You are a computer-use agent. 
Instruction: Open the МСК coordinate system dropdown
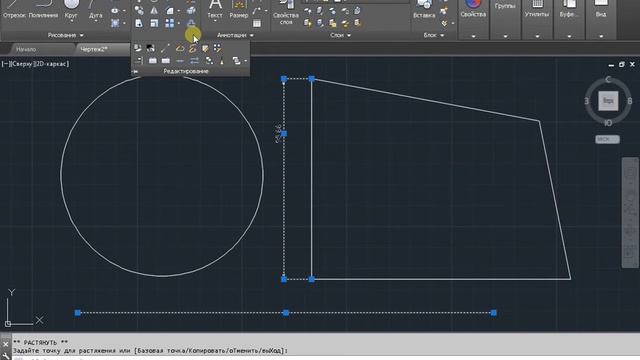(607, 140)
